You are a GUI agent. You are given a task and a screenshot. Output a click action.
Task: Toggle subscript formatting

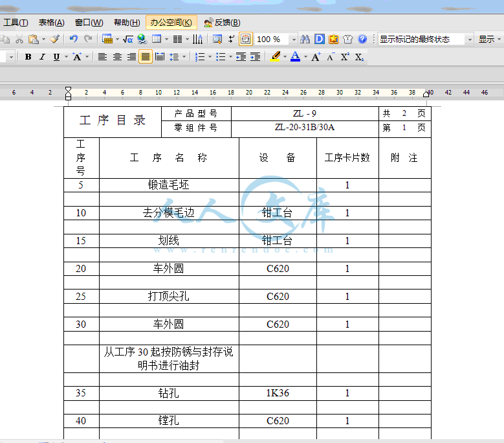[x=359, y=57]
